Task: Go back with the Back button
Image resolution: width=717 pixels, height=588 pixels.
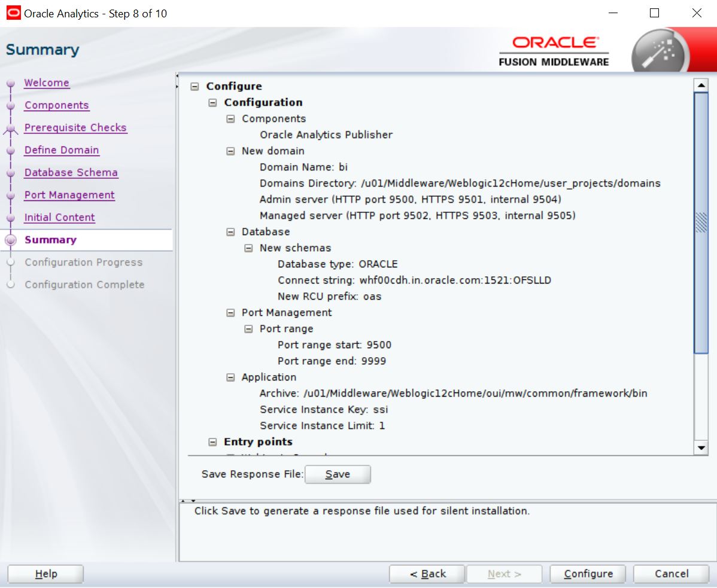Action: [427, 574]
